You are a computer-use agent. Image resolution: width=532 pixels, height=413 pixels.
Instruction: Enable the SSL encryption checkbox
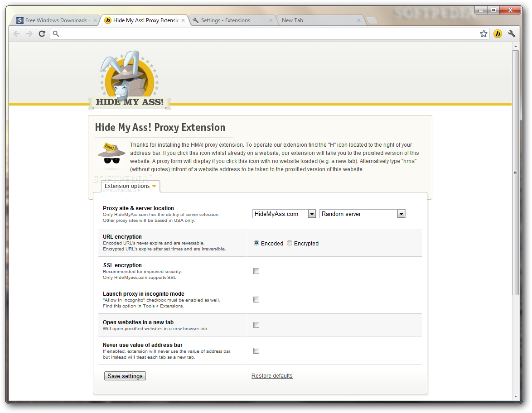click(x=256, y=271)
